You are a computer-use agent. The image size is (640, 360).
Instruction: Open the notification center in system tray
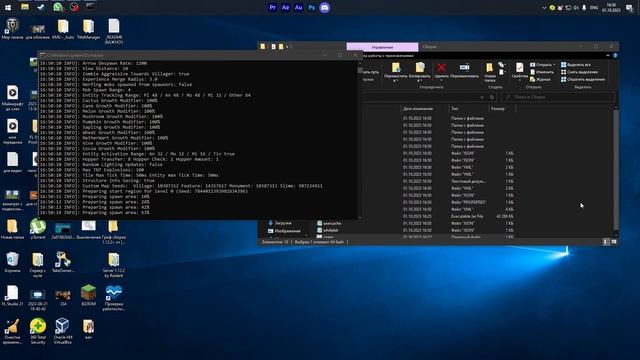pos(629,7)
